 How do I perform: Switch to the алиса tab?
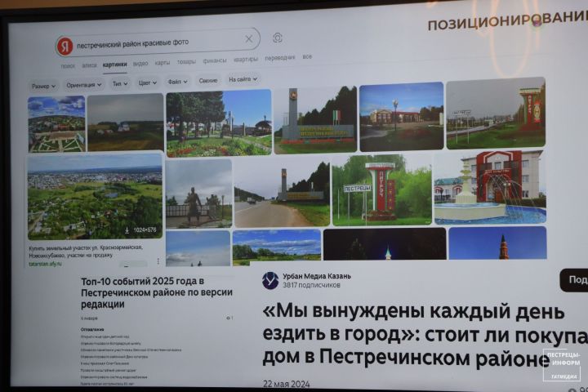(89, 65)
